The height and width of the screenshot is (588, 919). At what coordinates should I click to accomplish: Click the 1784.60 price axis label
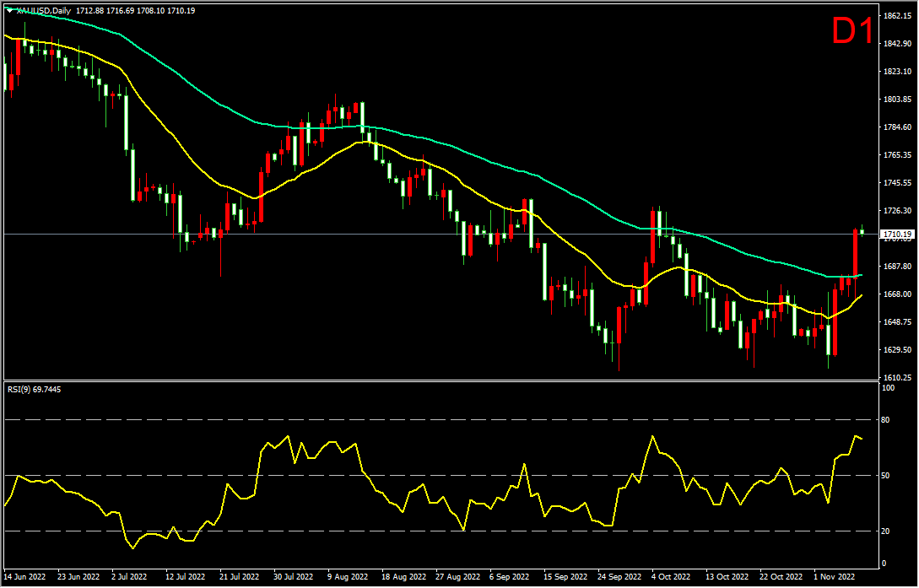(x=897, y=127)
